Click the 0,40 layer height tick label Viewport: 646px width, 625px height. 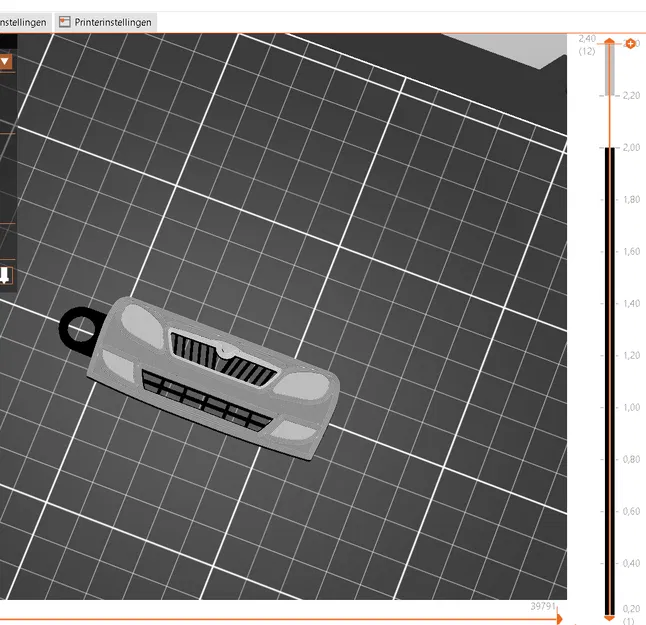(631, 563)
